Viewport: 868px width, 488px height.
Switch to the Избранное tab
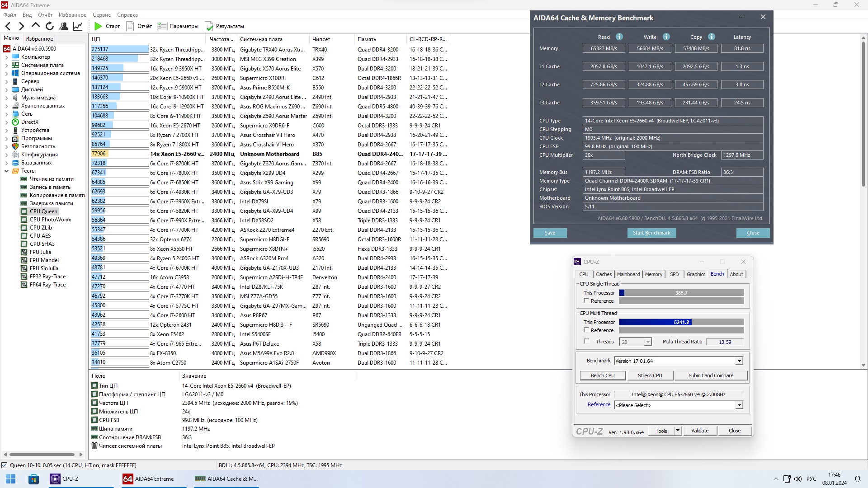tap(39, 39)
